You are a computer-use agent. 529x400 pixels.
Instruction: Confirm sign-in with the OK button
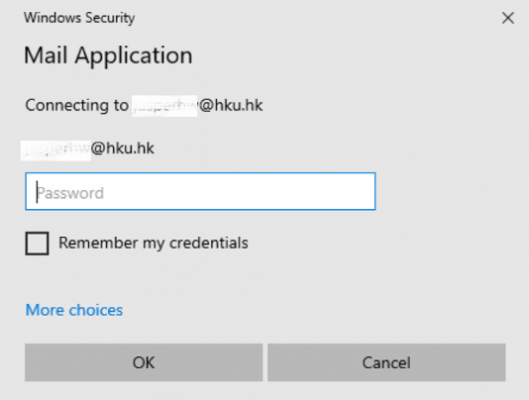pyautogui.click(x=144, y=363)
